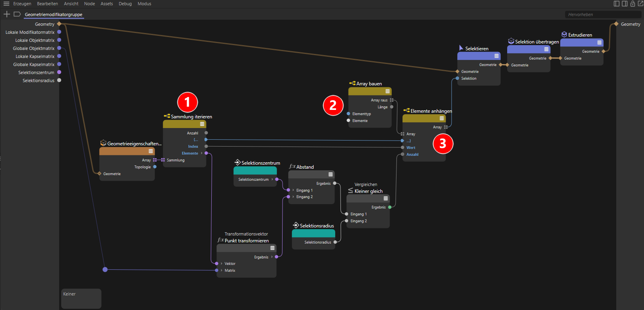This screenshot has height=310, width=644.
Task: Click the lock icon in top right
Action: pos(633,4)
